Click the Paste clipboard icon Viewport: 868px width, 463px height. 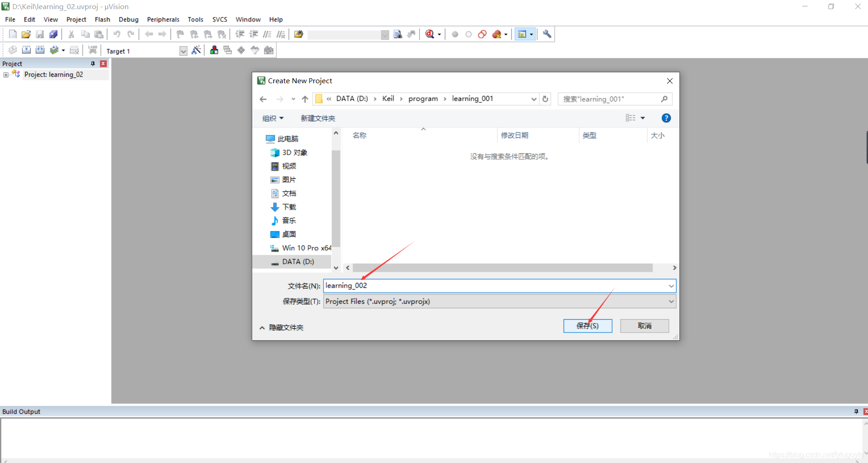pyautogui.click(x=99, y=34)
